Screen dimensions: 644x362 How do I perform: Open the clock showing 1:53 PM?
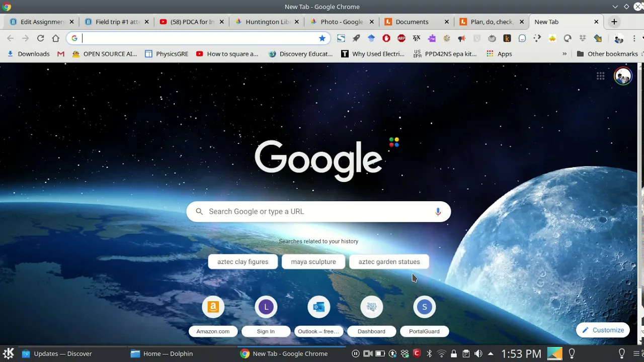coord(521,353)
